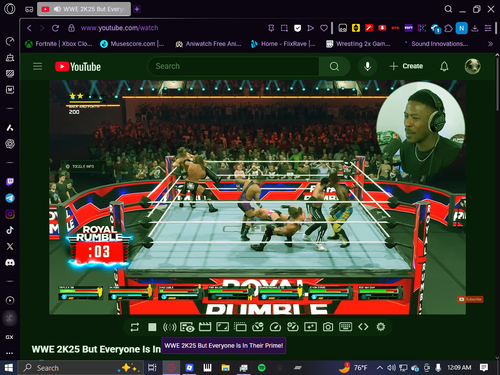
Task: Toggle loop on the video toolbar
Action: coord(135,327)
